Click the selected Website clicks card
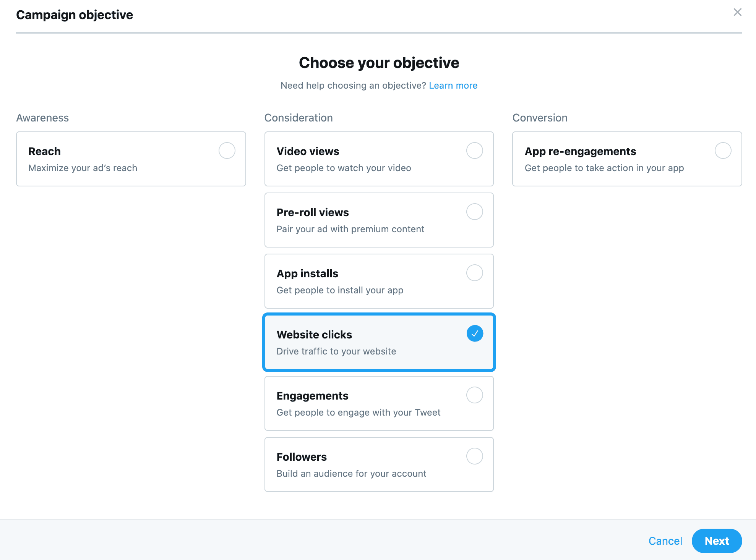 click(x=379, y=342)
